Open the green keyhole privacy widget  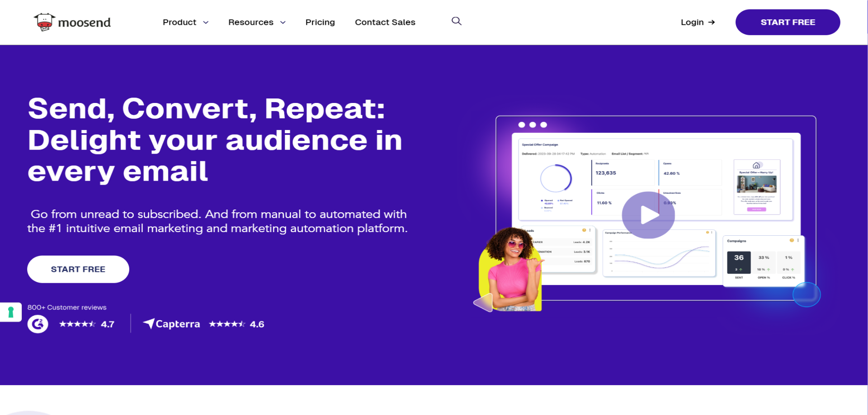tap(11, 312)
